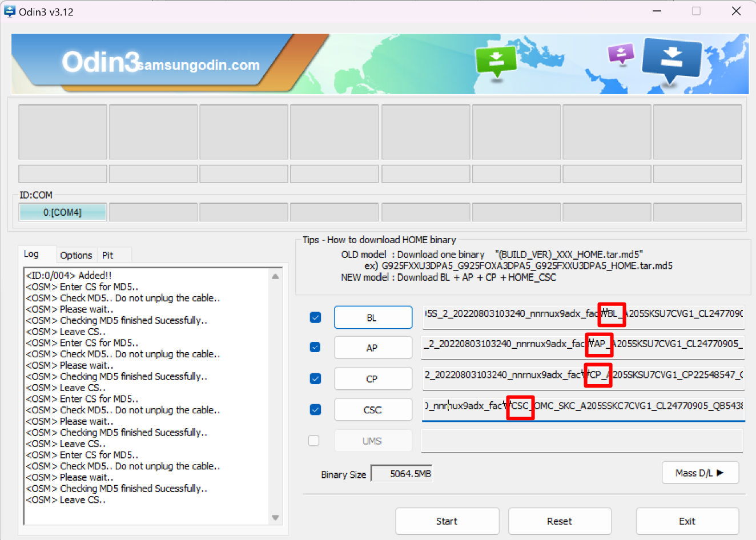Screen dimensions: 756x540
Task: Switch to the Log tab
Action: tap(31, 254)
